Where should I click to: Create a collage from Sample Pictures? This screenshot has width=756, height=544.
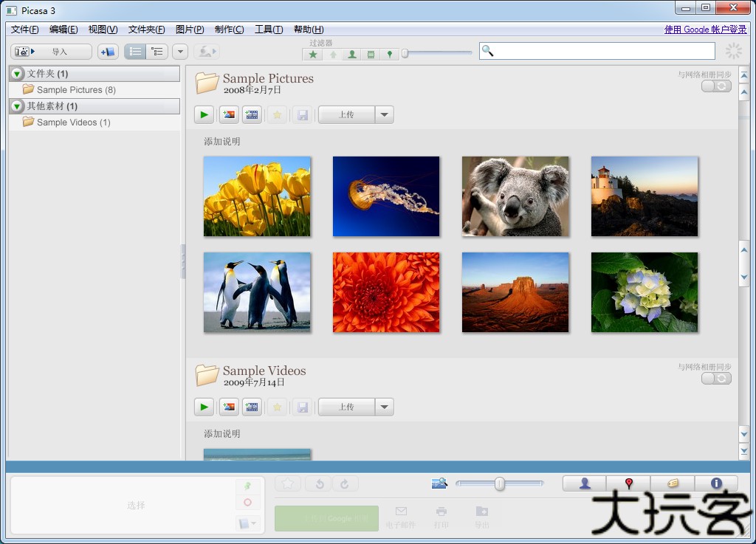pyautogui.click(x=227, y=114)
